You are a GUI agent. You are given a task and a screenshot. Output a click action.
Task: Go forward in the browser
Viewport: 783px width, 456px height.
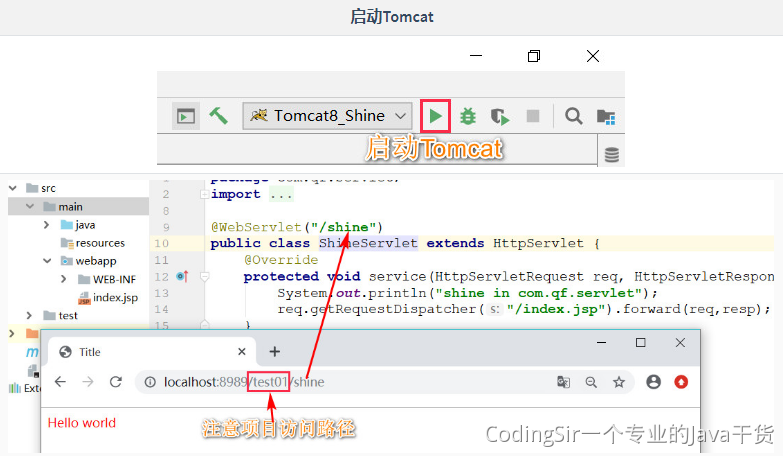pyautogui.click(x=88, y=382)
